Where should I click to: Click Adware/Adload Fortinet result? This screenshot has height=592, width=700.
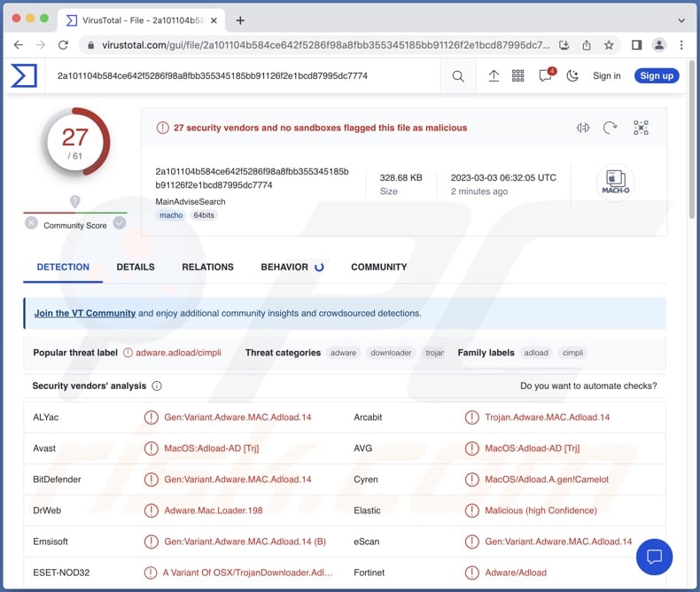pyautogui.click(x=516, y=573)
